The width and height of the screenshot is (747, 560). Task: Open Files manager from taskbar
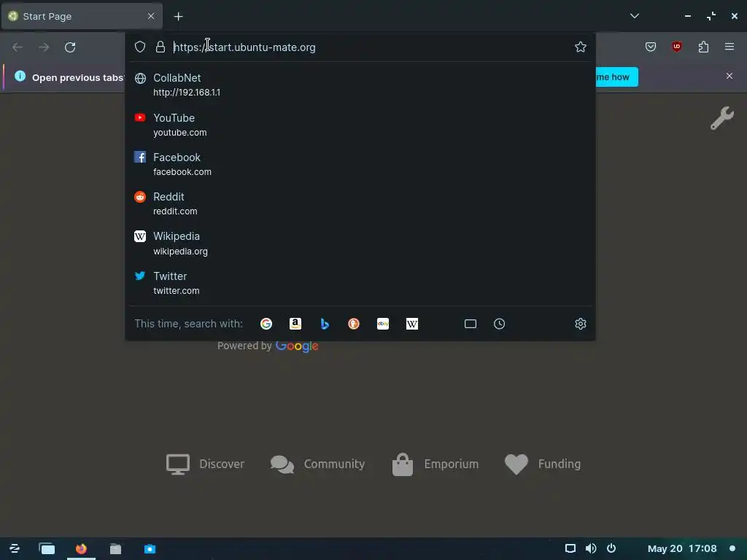tap(115, 548)
